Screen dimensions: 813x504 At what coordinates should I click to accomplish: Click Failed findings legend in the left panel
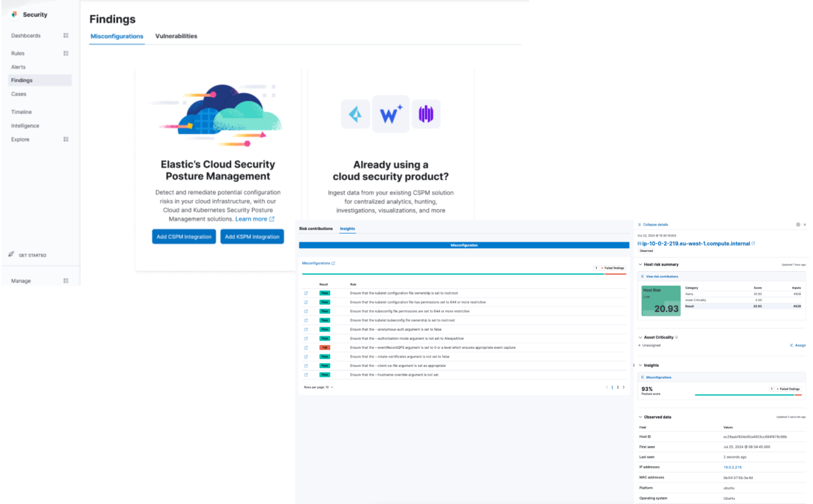click(610, 268)
